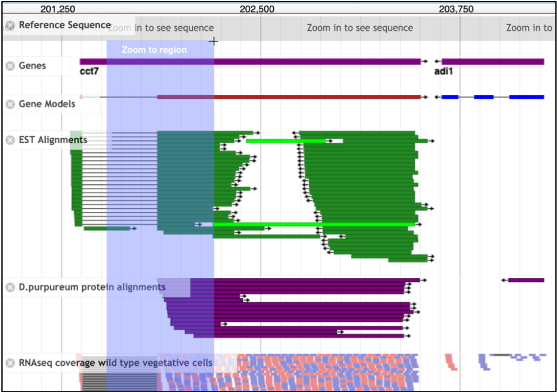
Task: Click the D.purpureum protein alignments label
Action: pos(92,287)
